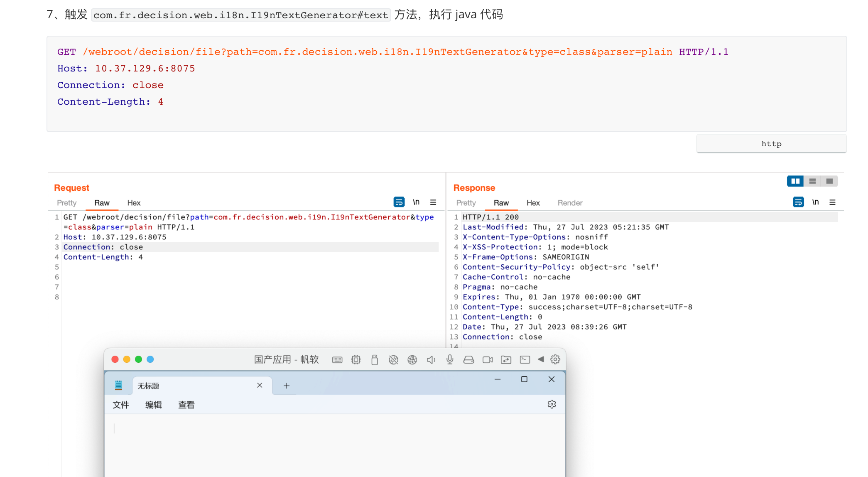The width and height of the screenshot is (868, 477).
Task: Open hamburger menu in Response panel
Action: click(832, 202)
